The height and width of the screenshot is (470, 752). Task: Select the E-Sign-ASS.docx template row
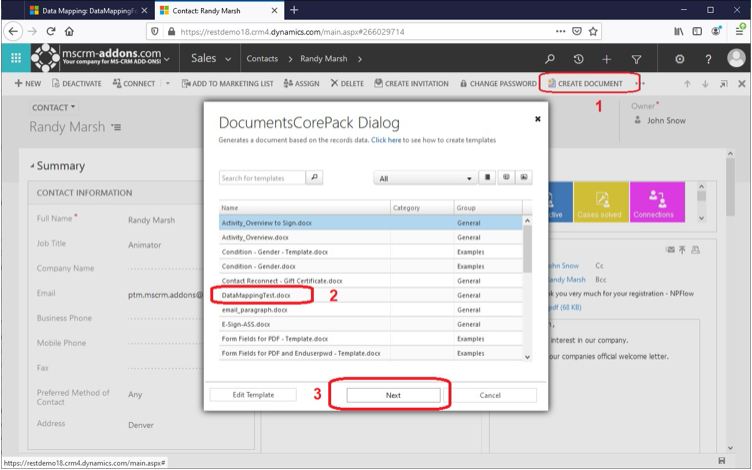click(x=371, y=324)
